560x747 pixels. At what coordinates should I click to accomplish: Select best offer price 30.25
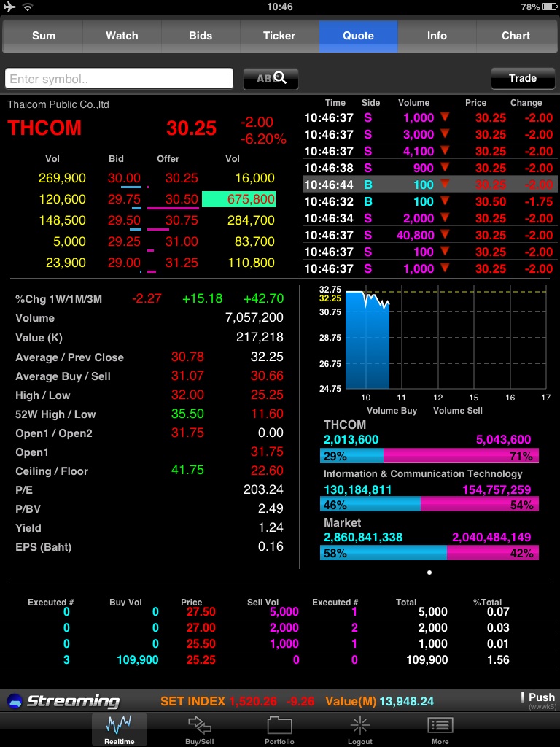pos(182,178)
